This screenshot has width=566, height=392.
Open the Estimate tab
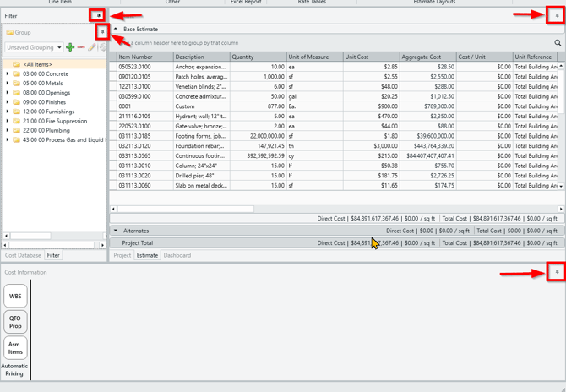point(147,255)
